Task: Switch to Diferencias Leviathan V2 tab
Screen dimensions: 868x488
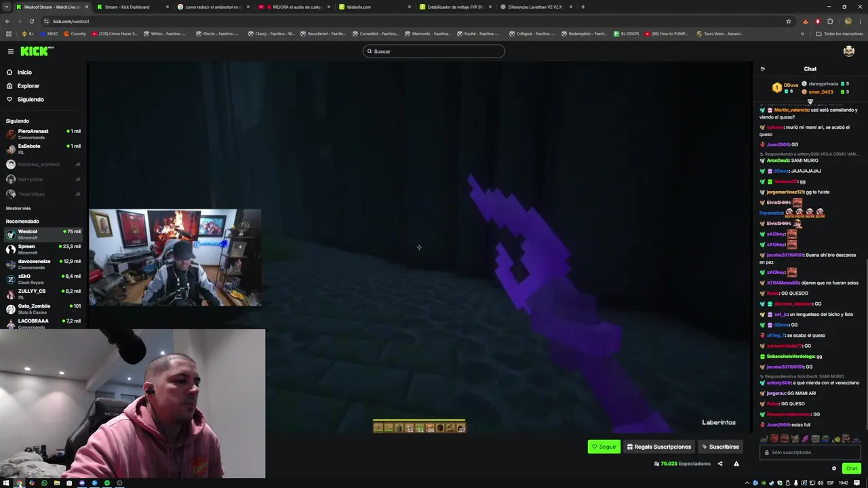Action: coord(535,7)
